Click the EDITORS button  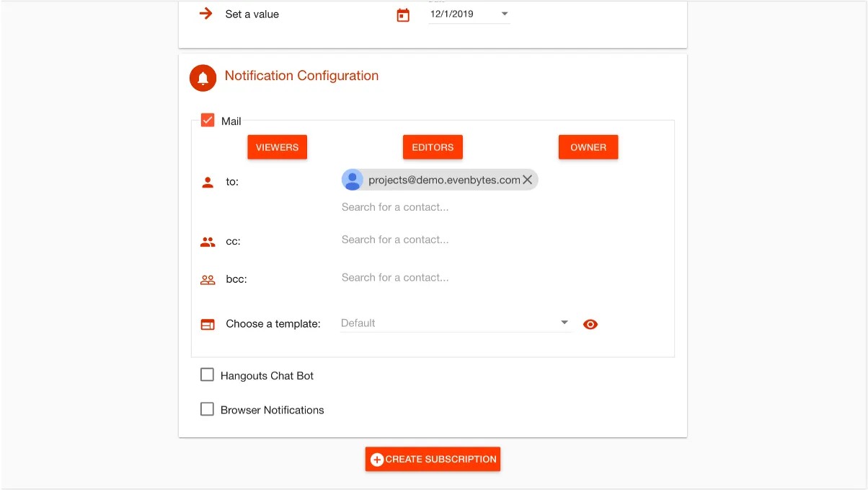click(433, 147)
